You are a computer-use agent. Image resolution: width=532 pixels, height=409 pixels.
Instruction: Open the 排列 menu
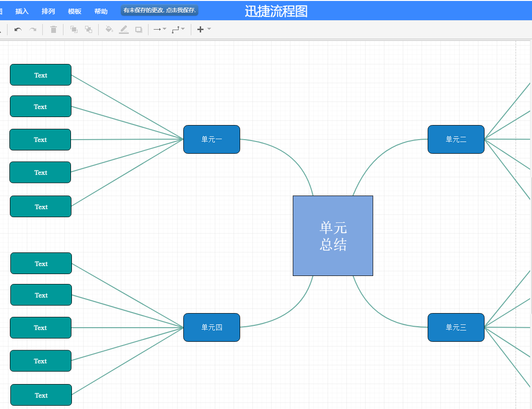(x=48, y=11)
